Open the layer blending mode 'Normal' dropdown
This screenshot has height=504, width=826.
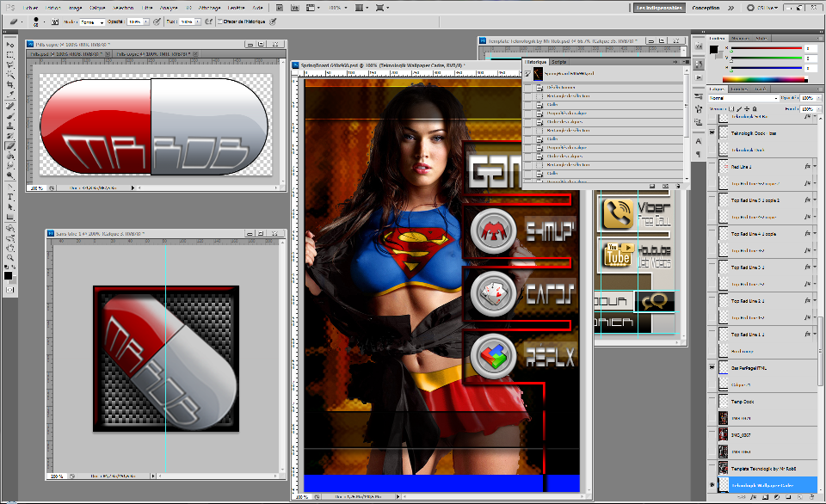(x=742, y=98)
